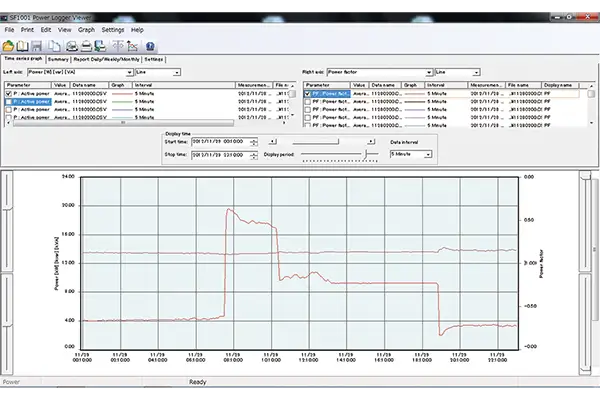
Task: Click 'Power' label in status bar
Action: [11, 382]
